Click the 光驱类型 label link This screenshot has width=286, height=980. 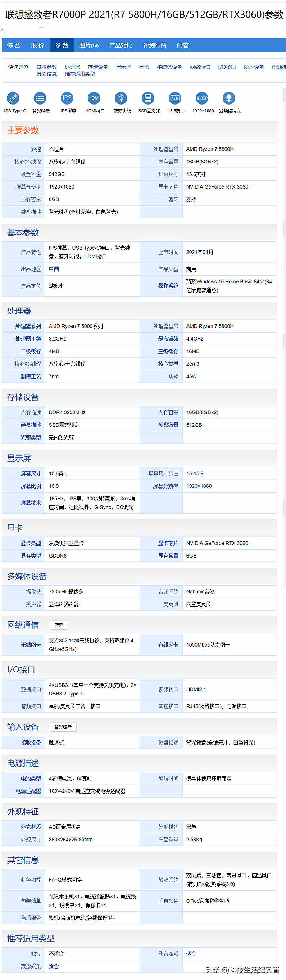[x=31, y=438]
